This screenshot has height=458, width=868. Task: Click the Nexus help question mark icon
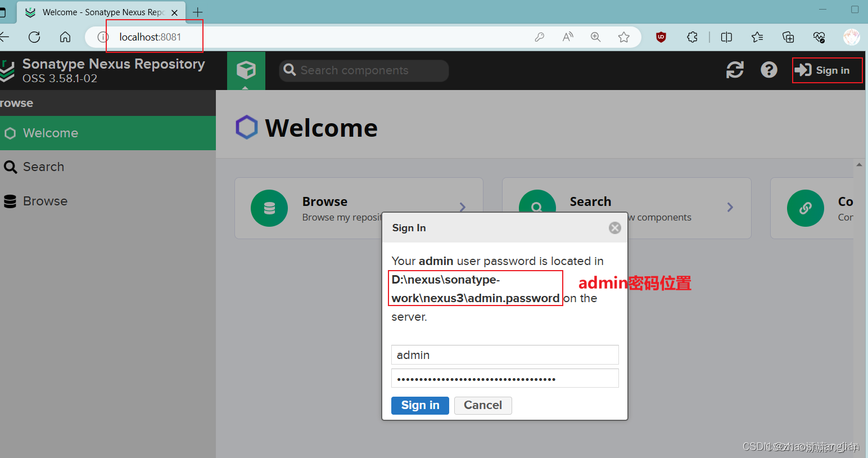769,70
